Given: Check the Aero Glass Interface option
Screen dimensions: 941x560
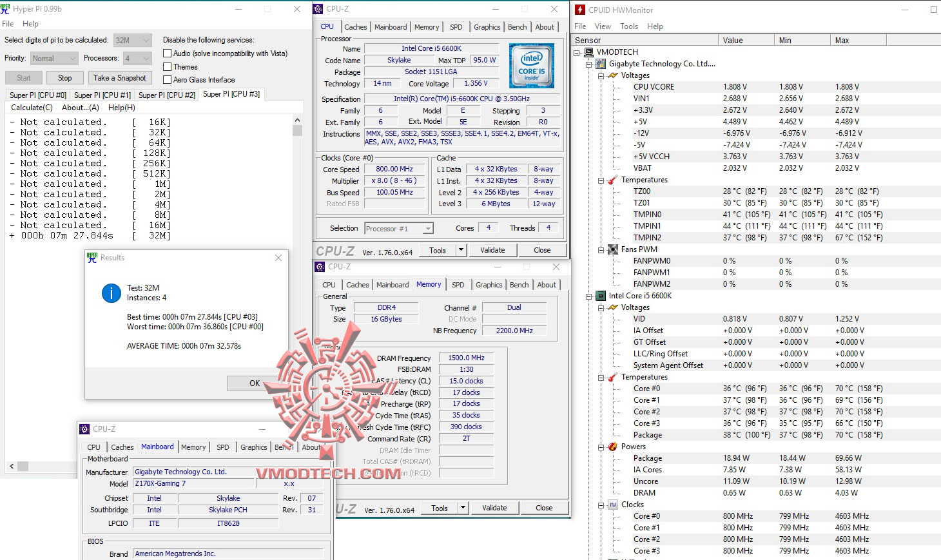Looking at the screenshot, I should 168,80.
